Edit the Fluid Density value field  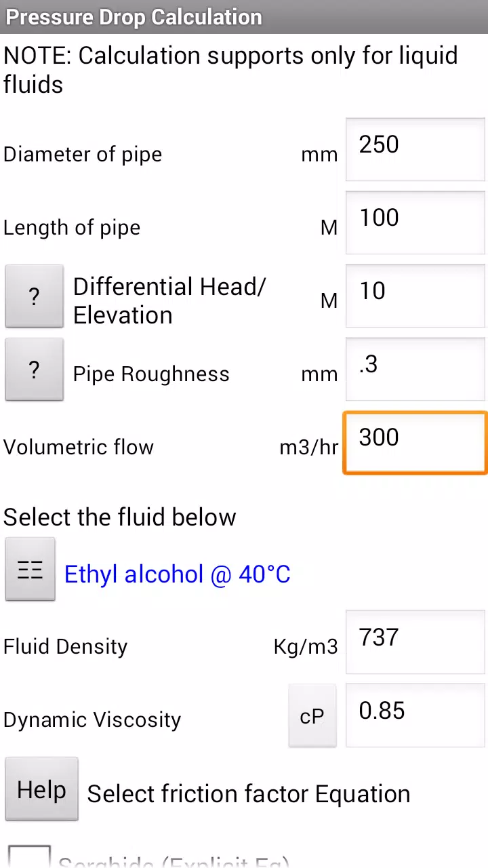pyautogui.click(x=415, y=642)
